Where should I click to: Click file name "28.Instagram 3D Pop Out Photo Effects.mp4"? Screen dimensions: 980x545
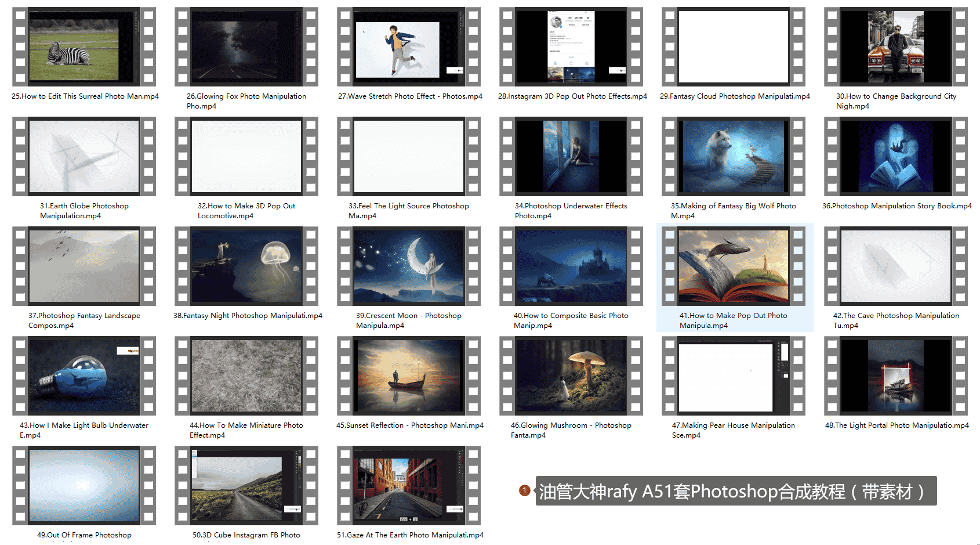click(572, 96)
